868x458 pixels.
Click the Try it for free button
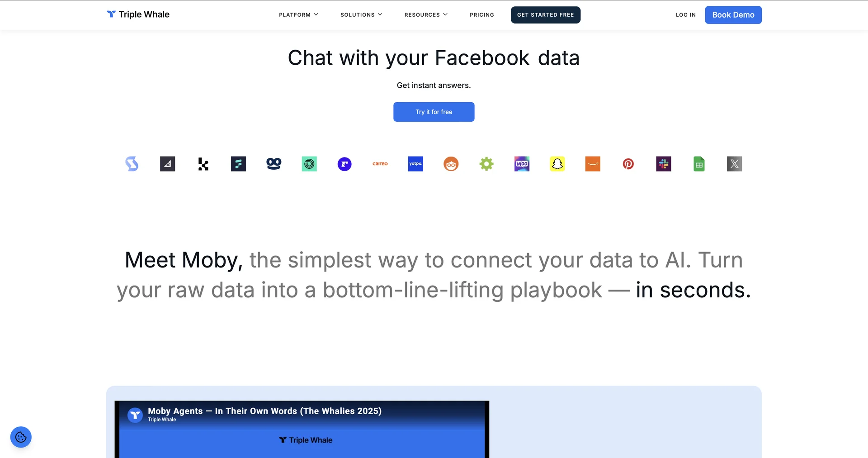pos(434,112)
